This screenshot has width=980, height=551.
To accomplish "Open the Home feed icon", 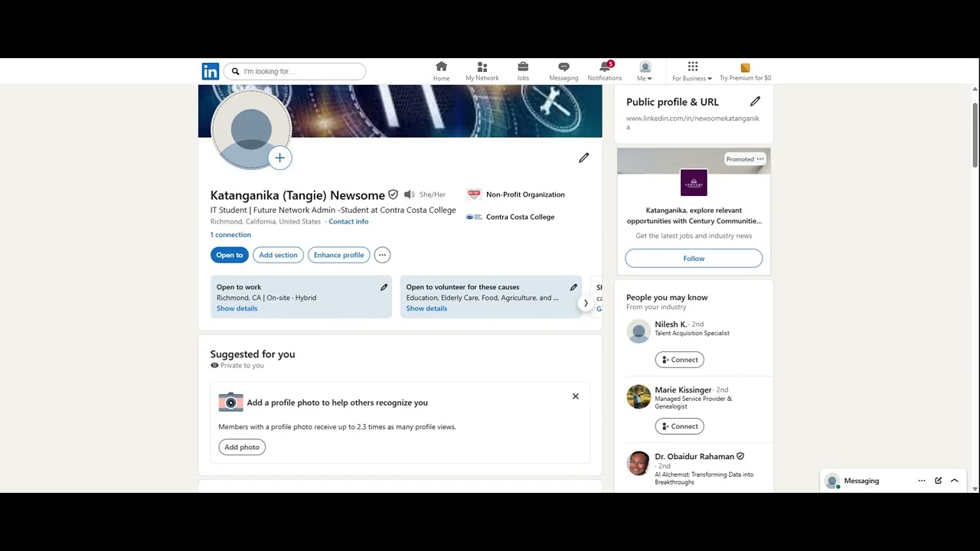I will click(x=441, y=71).
